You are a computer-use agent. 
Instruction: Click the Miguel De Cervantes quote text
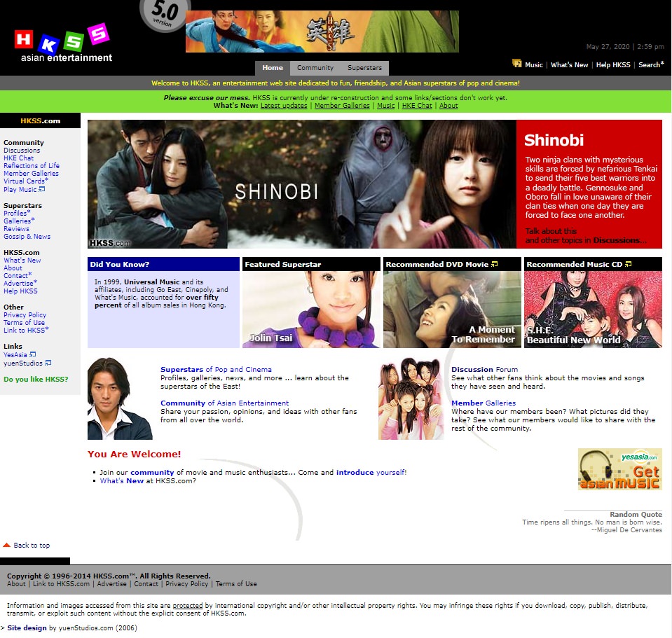592,526
